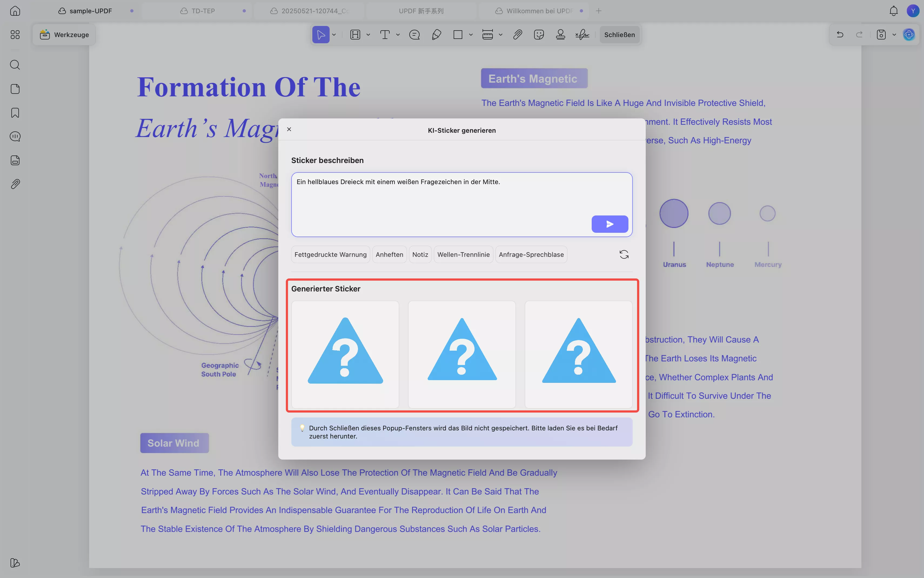
Task: Click the send arrow to generate sticker
Action: [x=609, y=224]
